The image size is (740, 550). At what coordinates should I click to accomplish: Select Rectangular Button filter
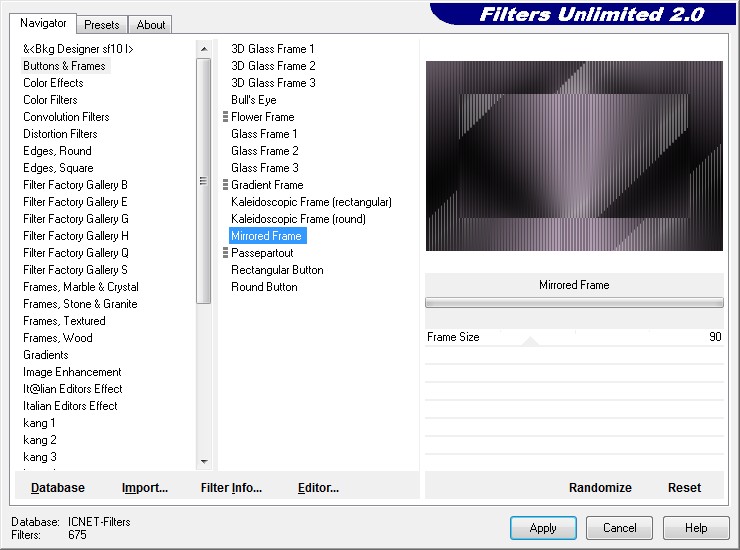(x=277, y=270)
